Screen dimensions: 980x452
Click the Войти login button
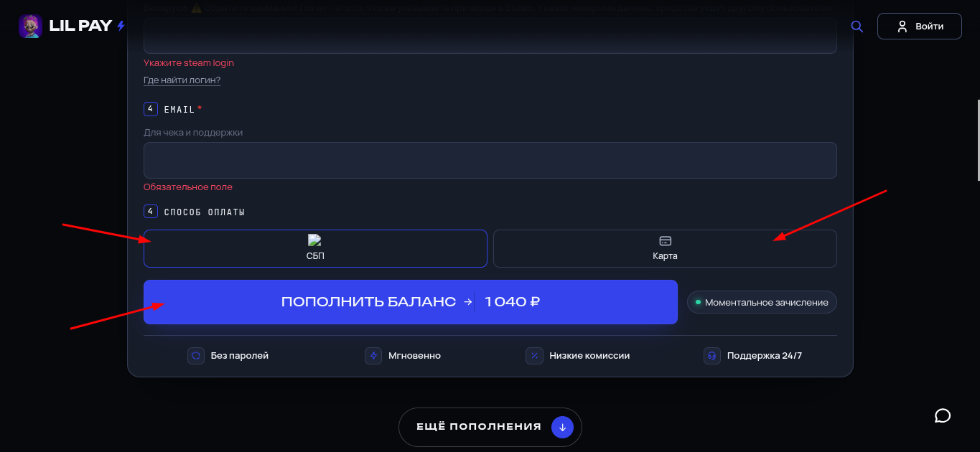pos(919,26)
